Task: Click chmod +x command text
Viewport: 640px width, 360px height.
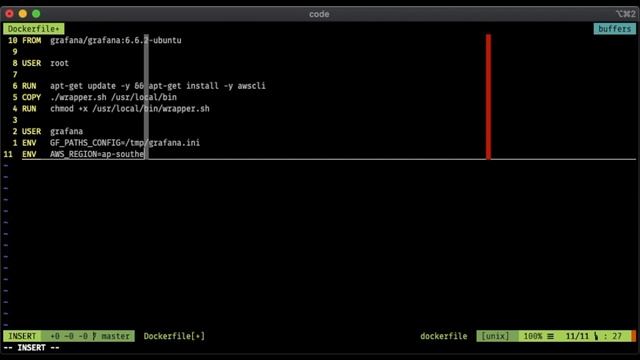Action: point(69,109)
